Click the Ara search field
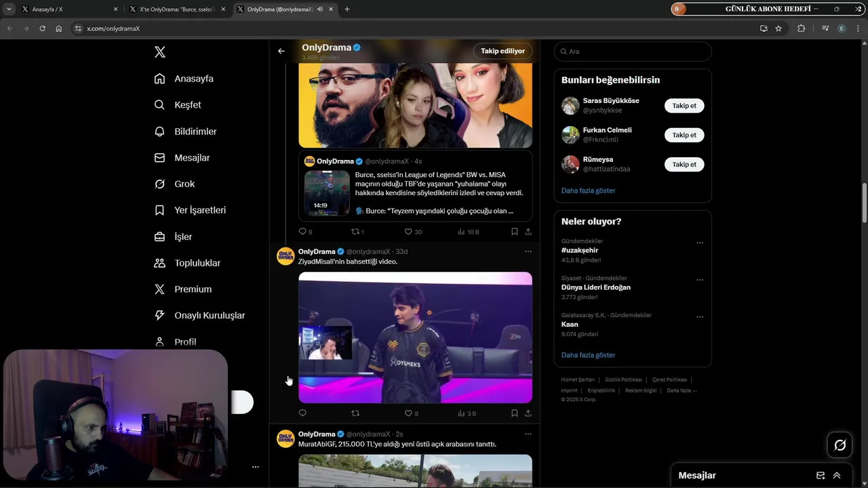Screen dimensions: 868x488 coord(633,52)
